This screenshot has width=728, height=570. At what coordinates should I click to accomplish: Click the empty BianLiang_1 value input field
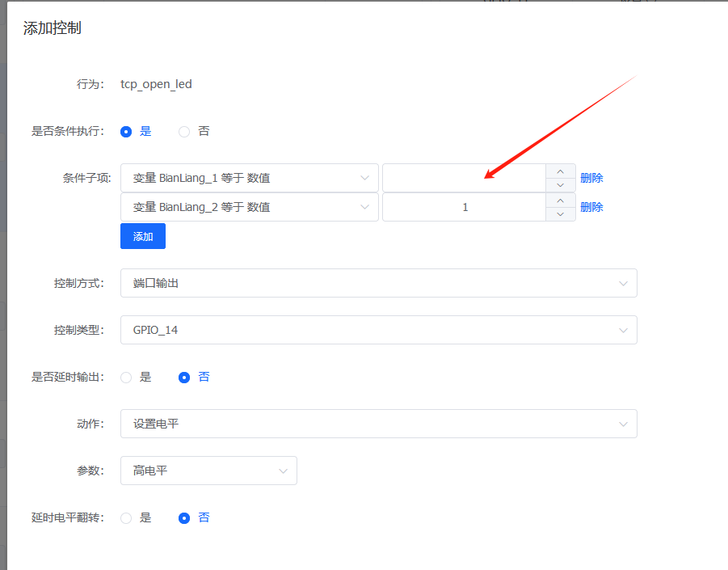click(x=465, y=178)
